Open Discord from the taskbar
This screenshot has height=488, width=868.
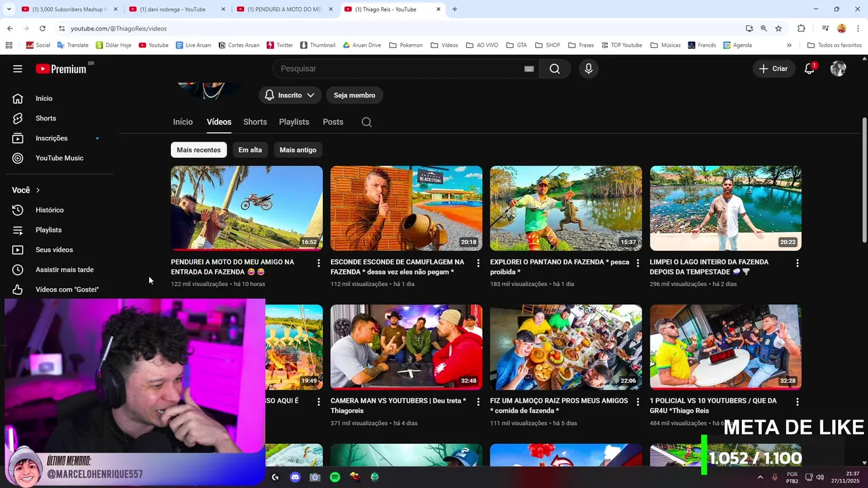(295, 477)
